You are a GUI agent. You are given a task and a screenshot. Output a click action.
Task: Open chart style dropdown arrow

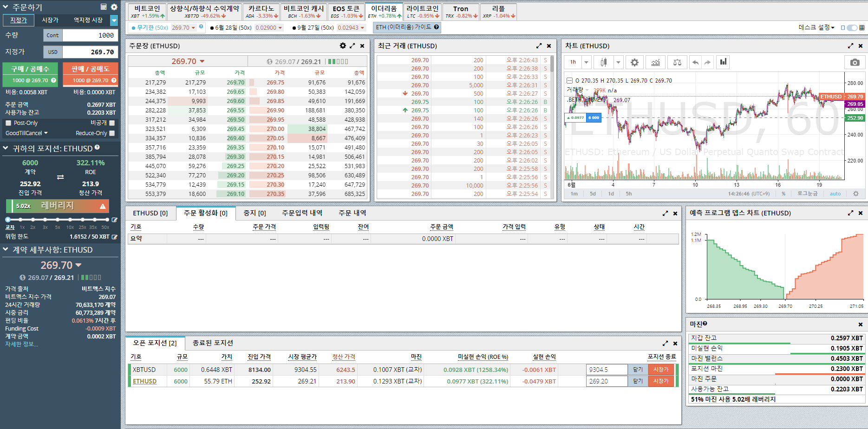pyautogui.click(x=618, y=62)
